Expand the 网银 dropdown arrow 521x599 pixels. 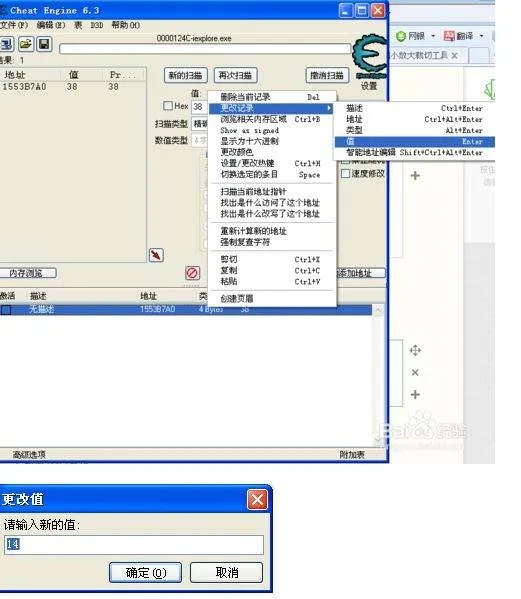point(433,36)
